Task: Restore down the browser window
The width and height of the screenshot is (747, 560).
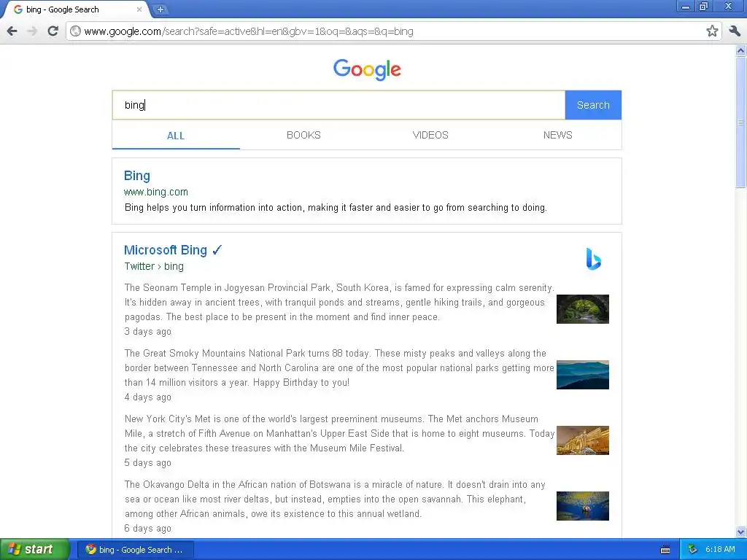Action: [x=704, y=6]
